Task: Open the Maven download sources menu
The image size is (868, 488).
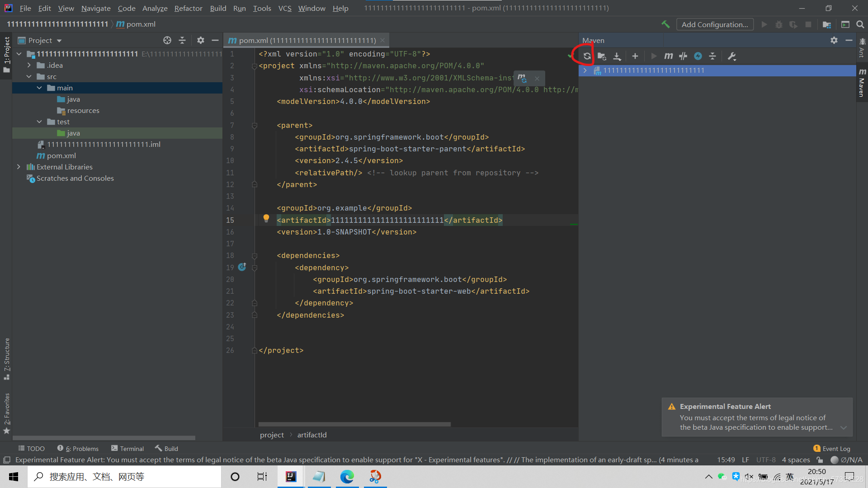Action: coord(617,56)
